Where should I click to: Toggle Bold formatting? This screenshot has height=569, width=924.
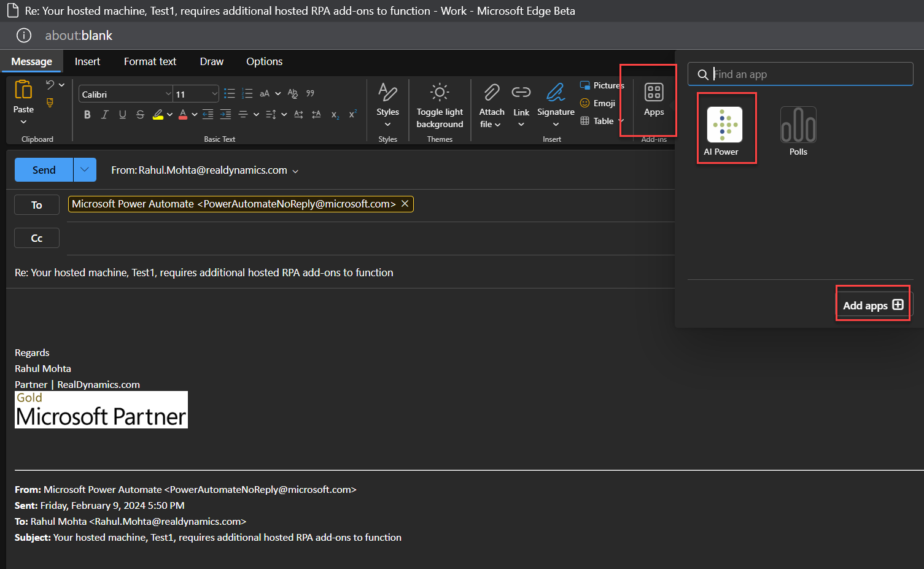coord(87,114)
